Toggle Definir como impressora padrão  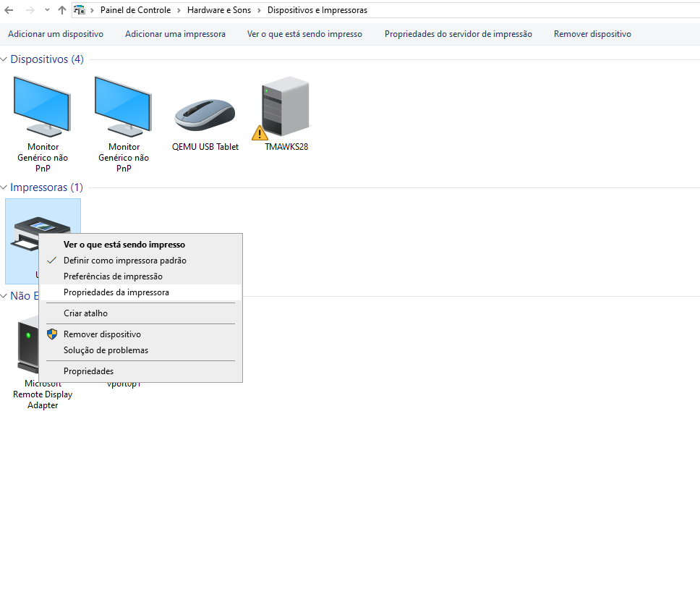point(124,261)
